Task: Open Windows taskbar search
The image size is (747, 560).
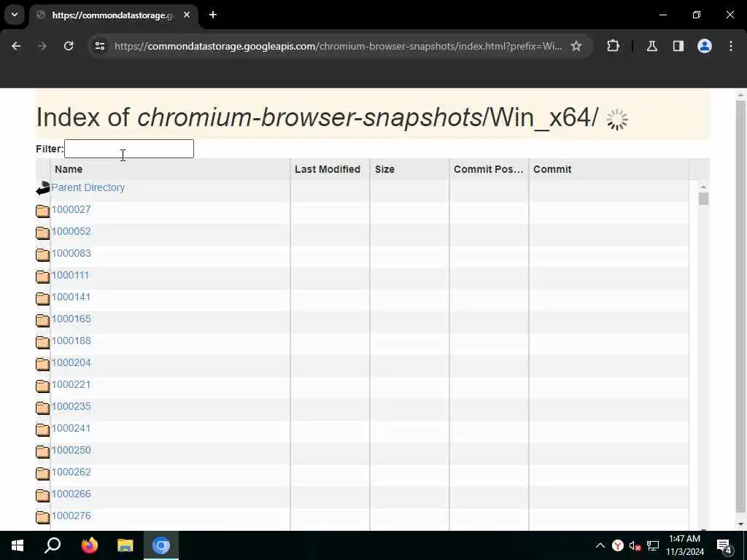Action: (53, 545)
